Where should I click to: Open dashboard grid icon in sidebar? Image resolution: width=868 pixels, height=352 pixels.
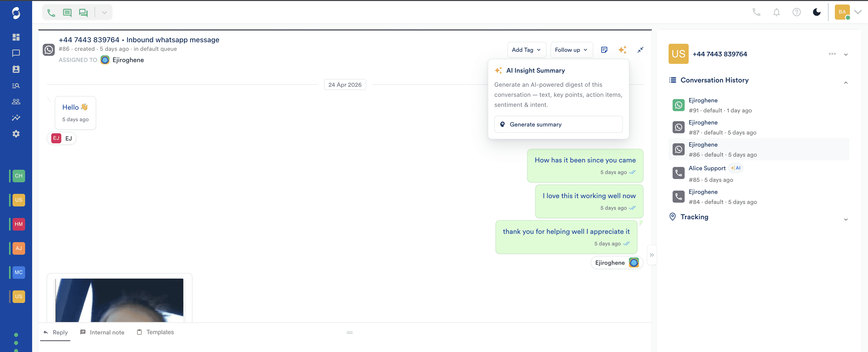[x=16, y=37]
